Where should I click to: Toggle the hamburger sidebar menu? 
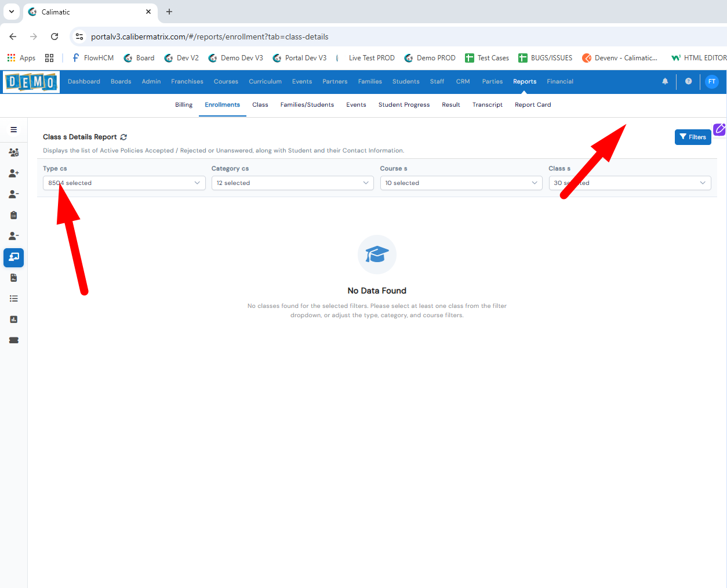[13, 130]
